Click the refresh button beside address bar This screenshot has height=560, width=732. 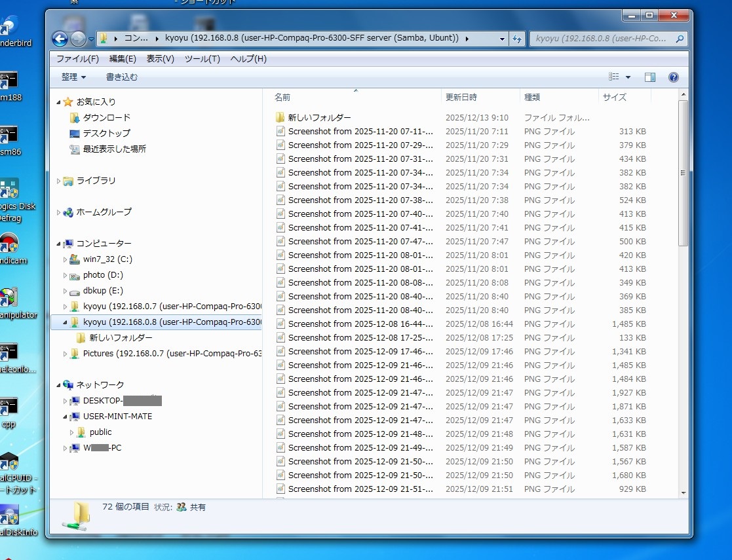(x=517, y=39)
